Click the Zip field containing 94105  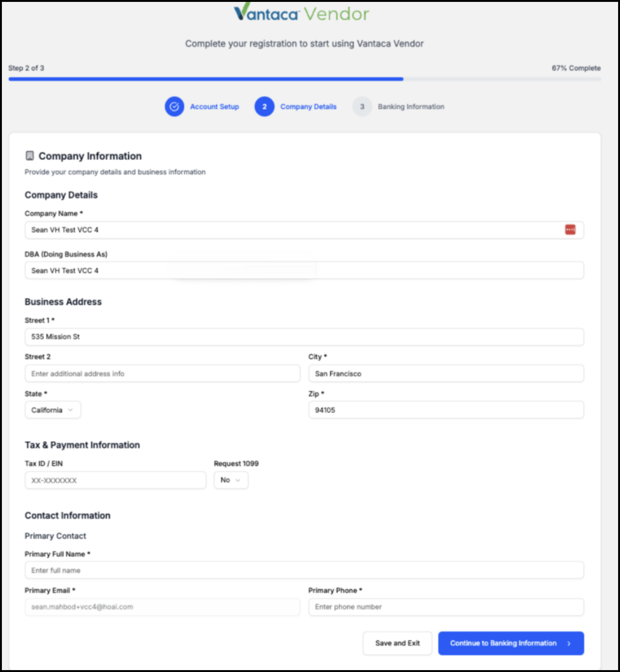pyautogui.click(x=446, y=410)
